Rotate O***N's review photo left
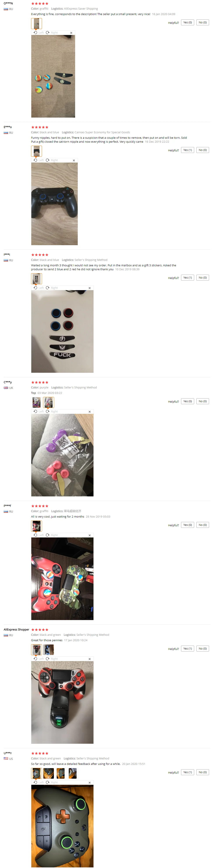This screenshot has height=868, width=213. click(39, 33)
